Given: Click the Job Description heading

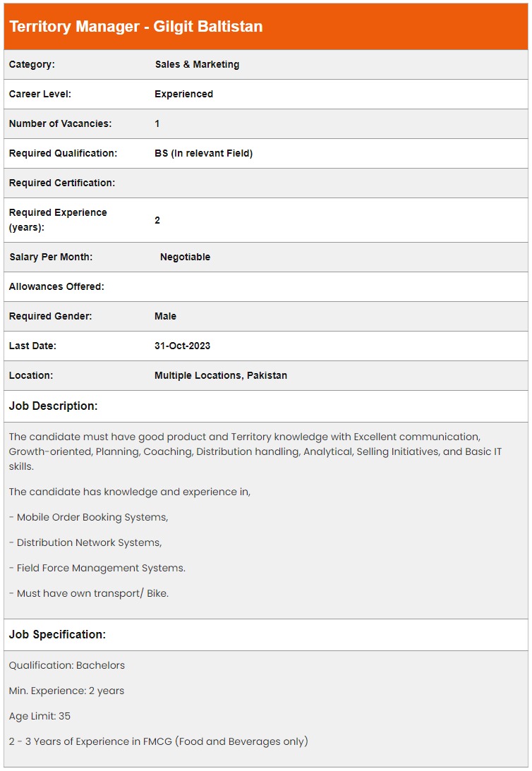Looking at the screenshot, I should coord(53,406).
